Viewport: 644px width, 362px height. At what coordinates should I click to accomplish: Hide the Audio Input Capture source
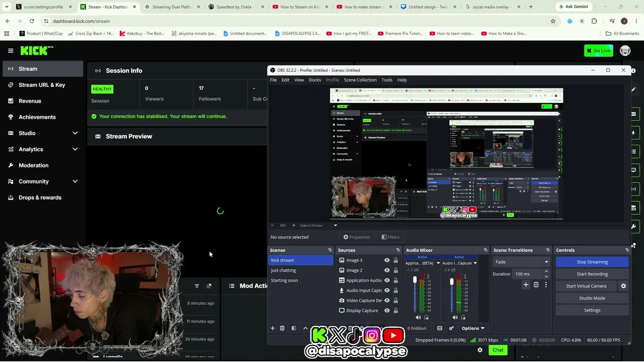point(387,291)
